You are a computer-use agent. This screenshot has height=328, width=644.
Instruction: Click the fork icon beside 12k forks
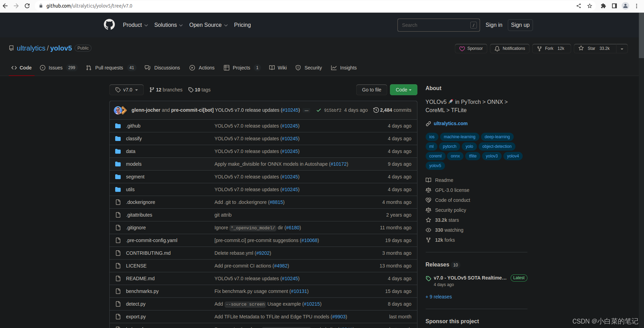(x=428, y=240)
